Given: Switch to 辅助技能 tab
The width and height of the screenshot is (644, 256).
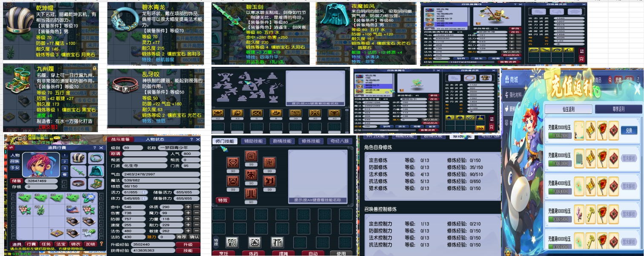Looking at the screenshot, I should (253, 141).
